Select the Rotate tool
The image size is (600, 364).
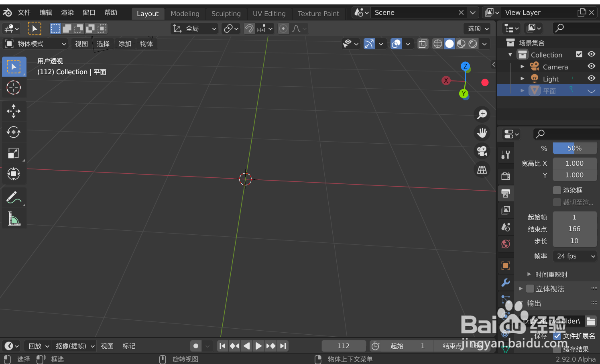tap(14, 132)
